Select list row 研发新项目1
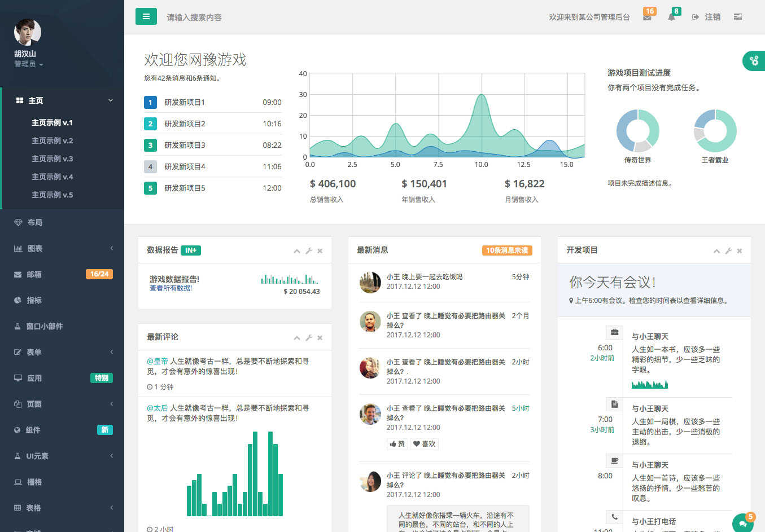This screenshot has width=765, height=532. point(213,102)
